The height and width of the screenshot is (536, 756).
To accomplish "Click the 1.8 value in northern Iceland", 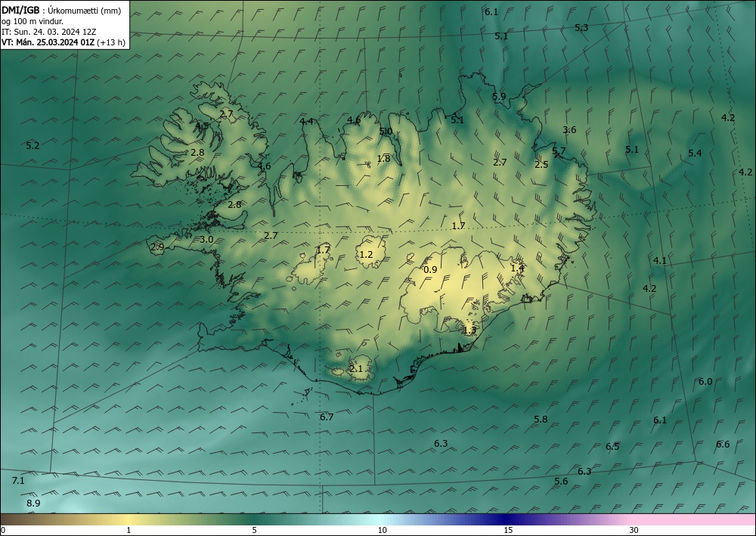I will 383,159.
